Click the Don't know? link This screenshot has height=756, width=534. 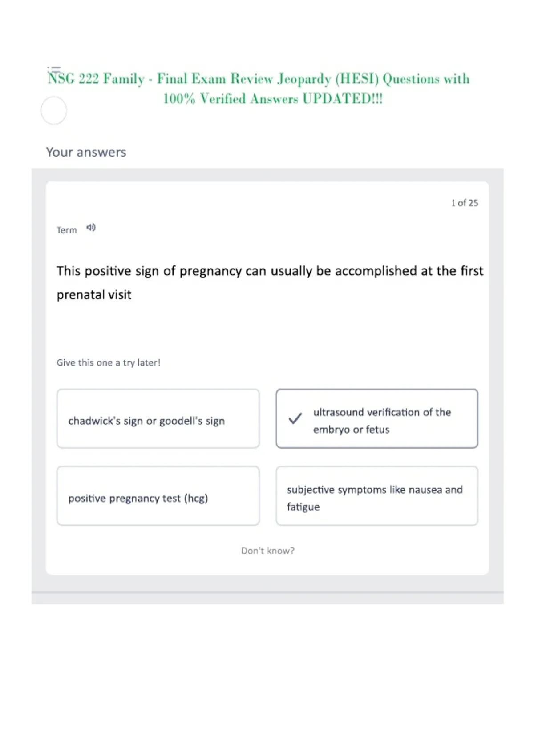268,551
